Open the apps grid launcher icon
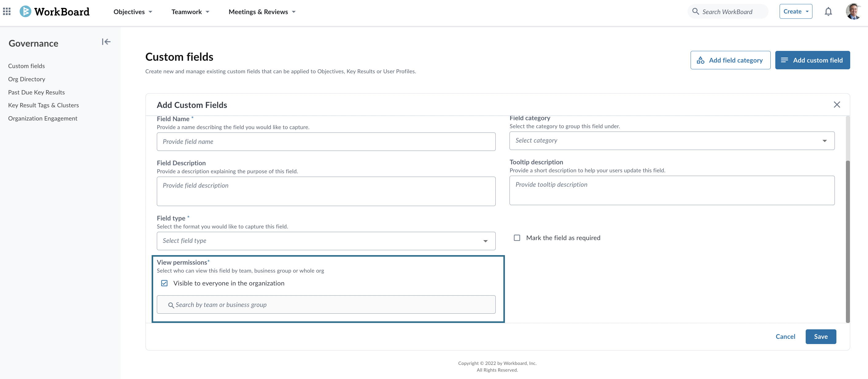The image size is (868, 379). coord(7,12)
